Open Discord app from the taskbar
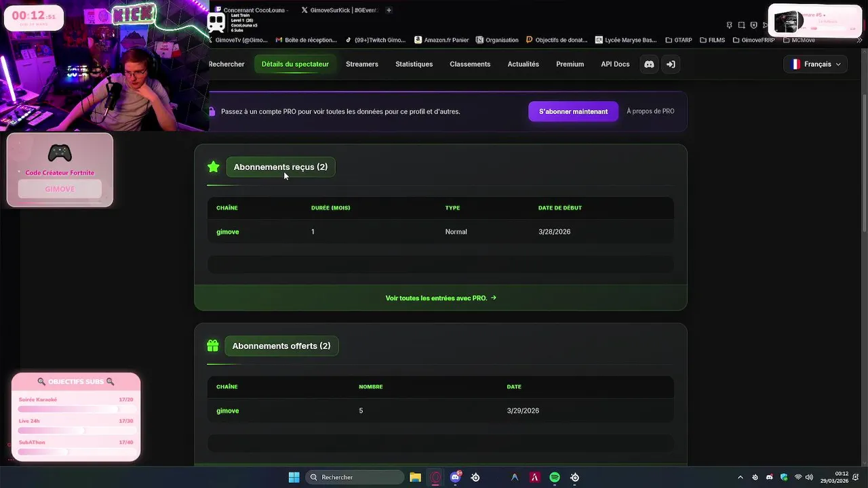Image resolution: width=868 pixels, height=488 pixels. tap(455, 477)
